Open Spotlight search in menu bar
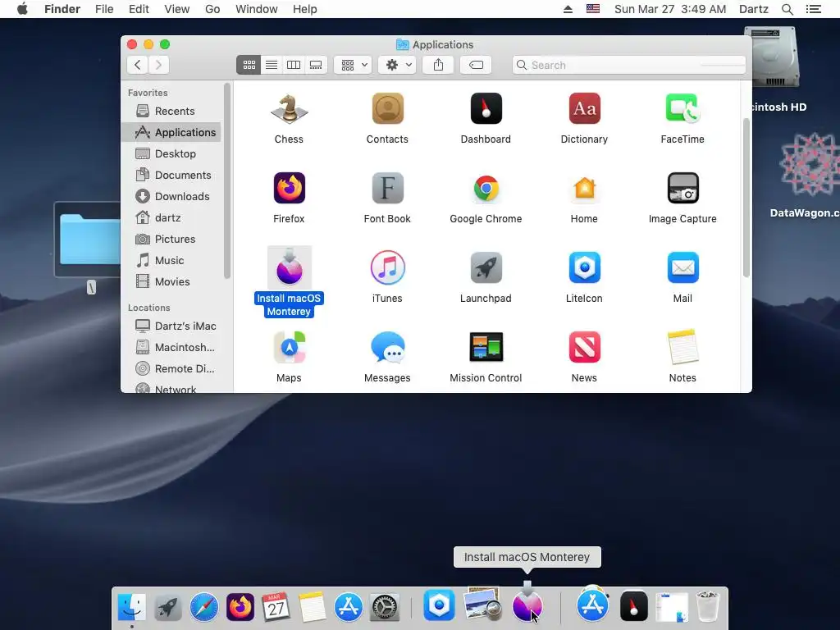The image size is (840, 630). [787, 9]
